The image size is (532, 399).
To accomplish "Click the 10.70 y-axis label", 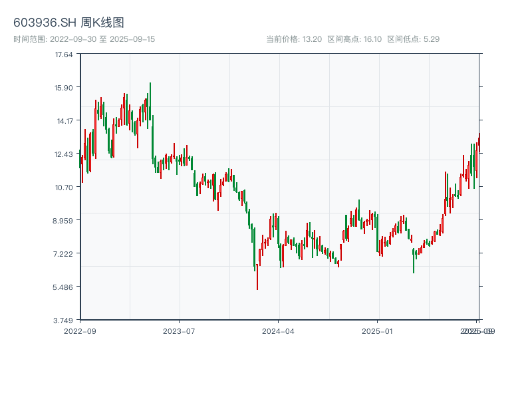I will 64,188.
